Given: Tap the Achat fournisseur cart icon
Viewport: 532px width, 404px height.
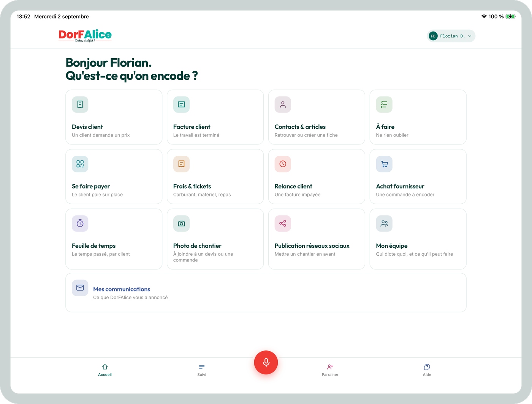Looking at the screenshot, I should click(x=384, y=164).
